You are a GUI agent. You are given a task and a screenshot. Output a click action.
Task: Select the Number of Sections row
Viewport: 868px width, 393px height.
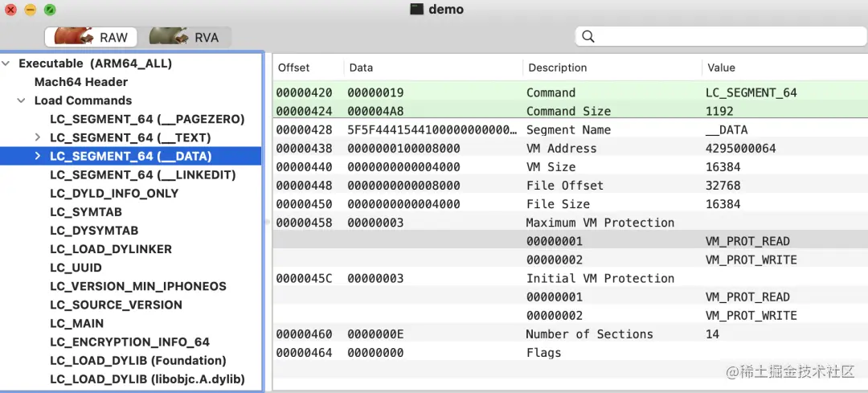click(570, 334)
